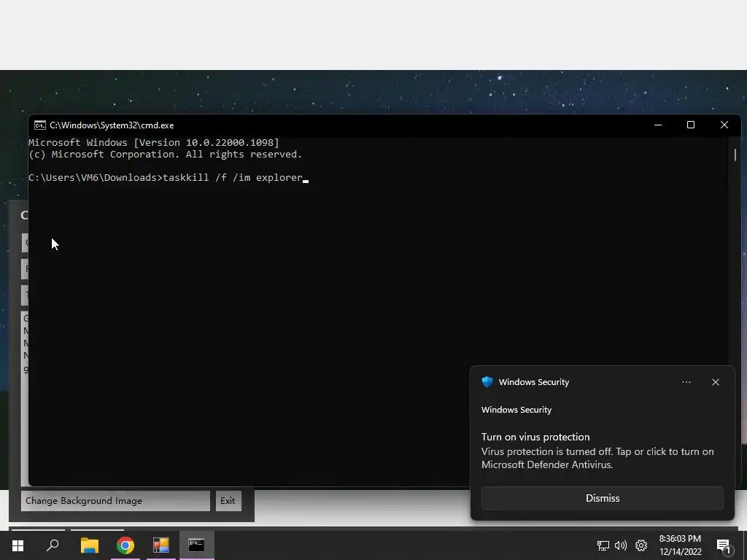Select the cmd.exe taskbar icon
The height and width of the screenshot is (560, 747).
click(196, 545)
